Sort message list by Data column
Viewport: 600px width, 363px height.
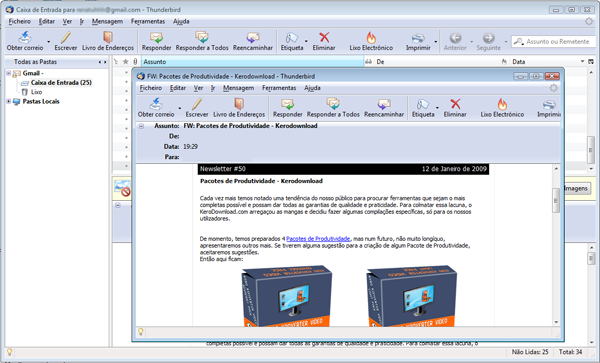[x=547, y=62]
